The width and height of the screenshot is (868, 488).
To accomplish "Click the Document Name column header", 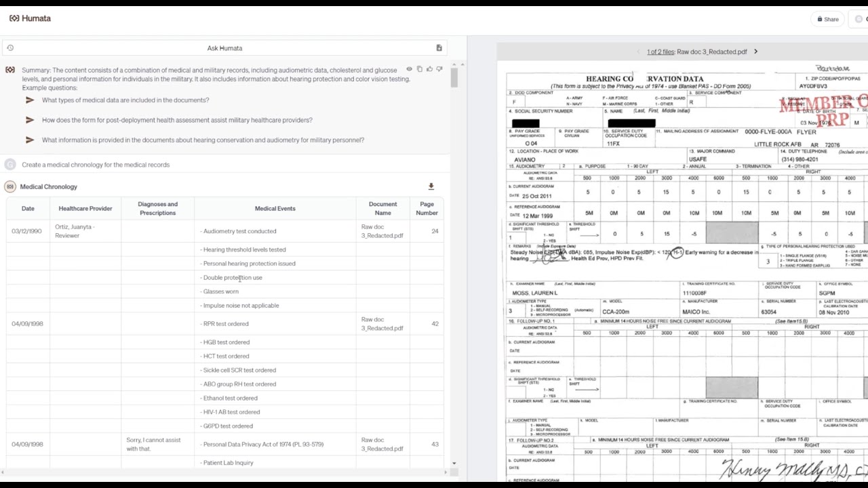I will [383, 209].
